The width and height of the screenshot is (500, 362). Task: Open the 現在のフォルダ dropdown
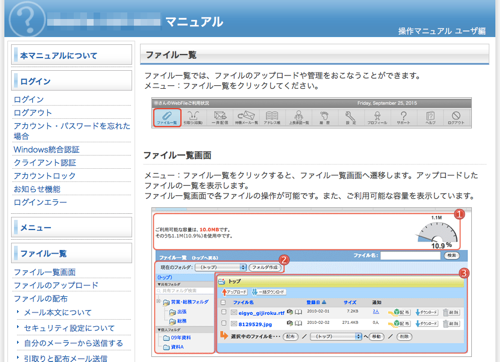coord(220,267)
